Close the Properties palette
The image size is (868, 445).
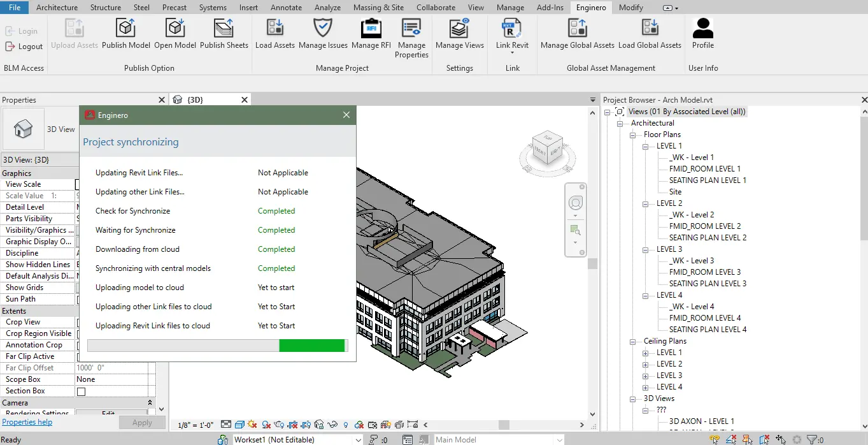point(162,99)
